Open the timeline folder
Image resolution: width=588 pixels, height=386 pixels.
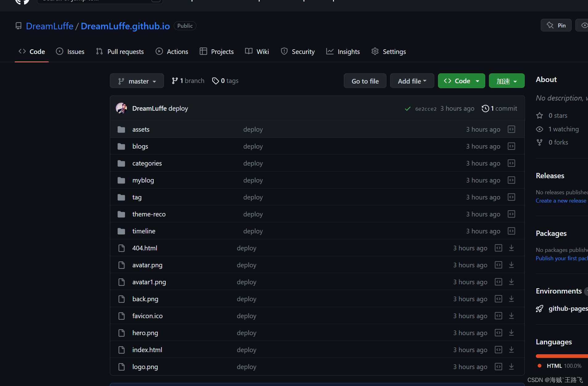coord(144,231)
